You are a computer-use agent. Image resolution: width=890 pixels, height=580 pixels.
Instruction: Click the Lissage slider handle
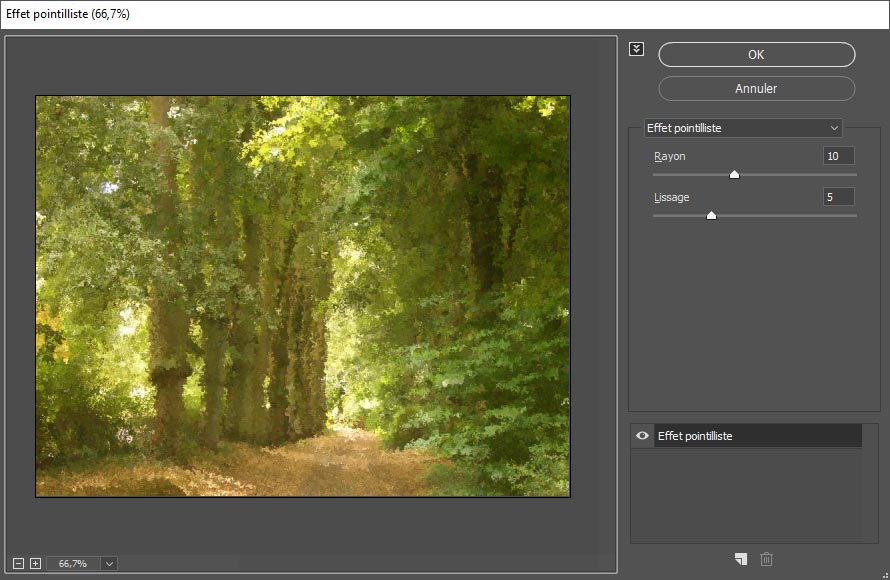click(711, 215)
